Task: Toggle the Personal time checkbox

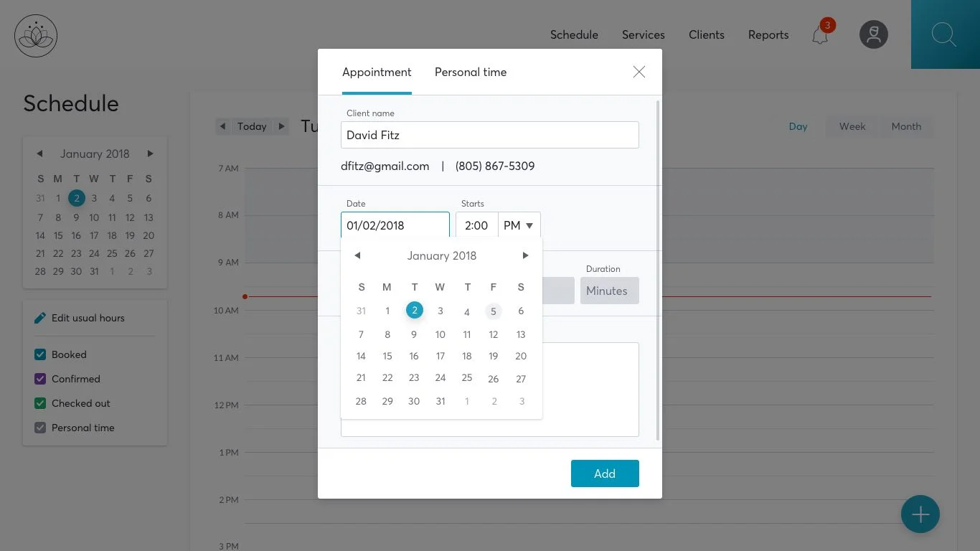Action: click(x=40, y=428)
